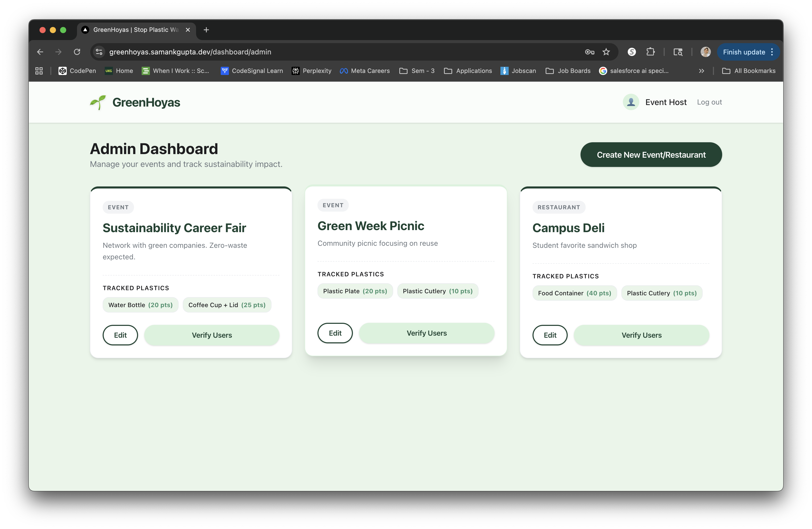Image resolution: width=812 pixels, height=529 pixels.
Task: Click the site information icon beside URL
Action: (99, 52)
